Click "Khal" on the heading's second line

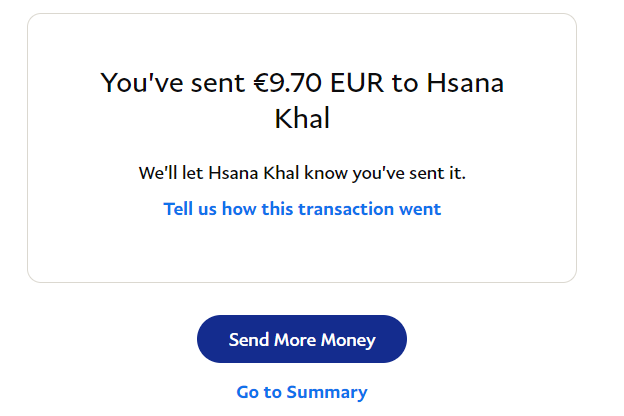pos(302,119)
